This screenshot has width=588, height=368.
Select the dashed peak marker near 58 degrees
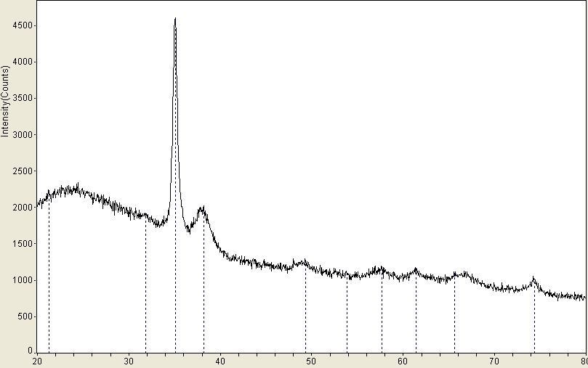(382, 312)
